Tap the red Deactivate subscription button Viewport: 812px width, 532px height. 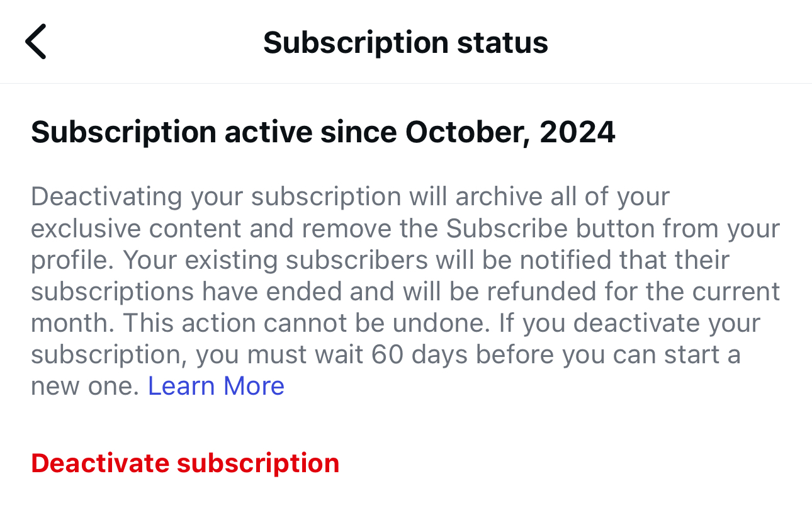185,463
